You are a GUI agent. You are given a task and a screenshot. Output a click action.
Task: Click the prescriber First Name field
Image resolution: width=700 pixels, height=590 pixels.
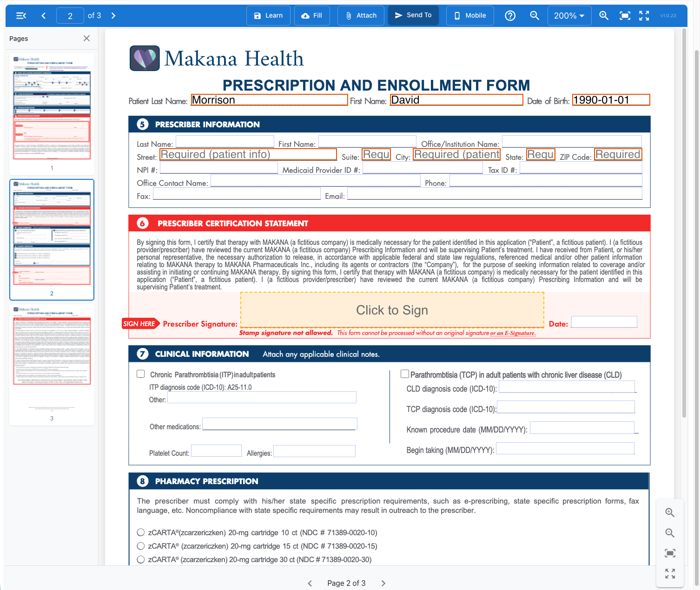click(367, 142)
